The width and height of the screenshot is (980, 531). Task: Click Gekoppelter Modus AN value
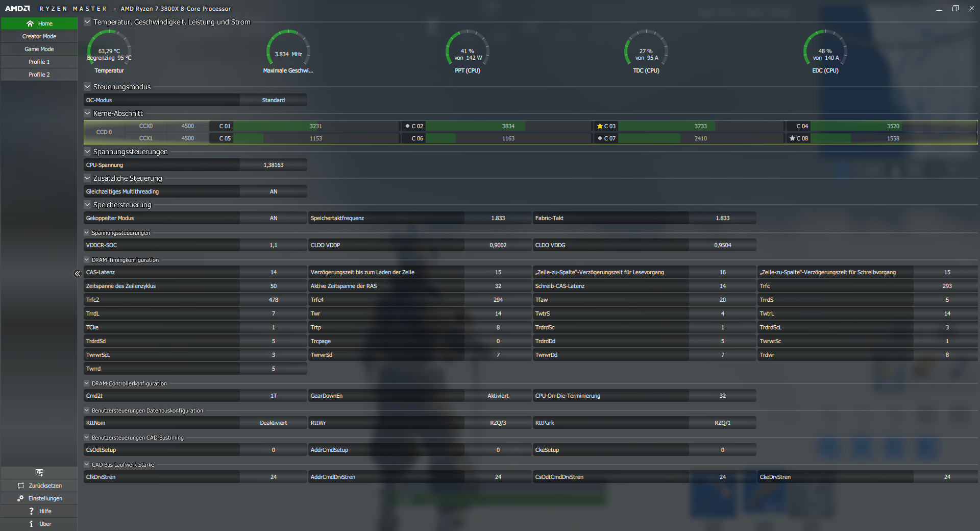coord(274,218)
